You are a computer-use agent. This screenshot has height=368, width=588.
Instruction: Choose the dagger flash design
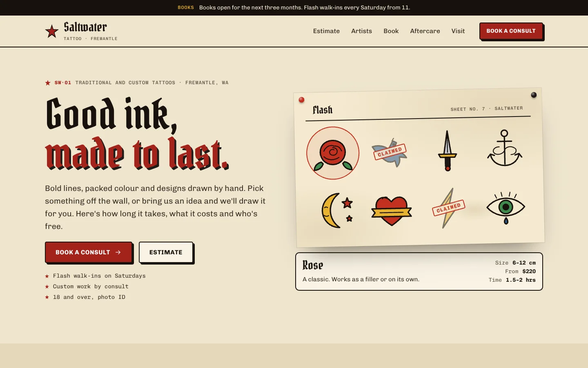click(448, 150)
